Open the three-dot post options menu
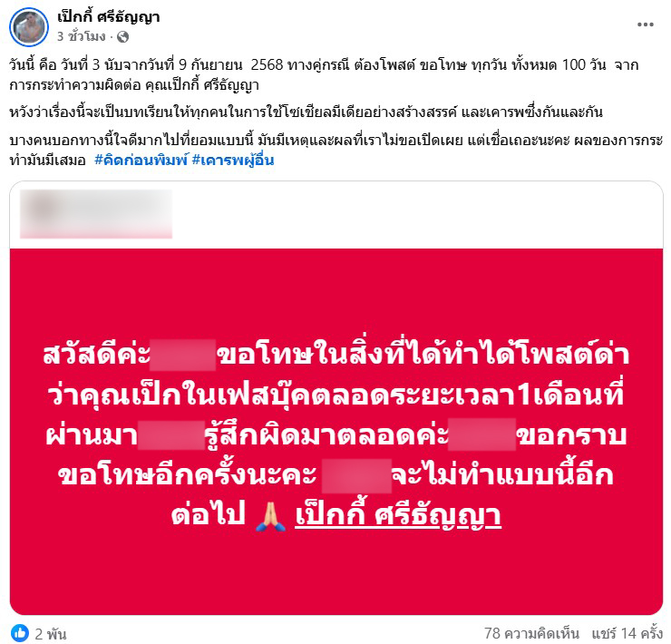This screenshot has height=644, width=671. coord(645,24)
